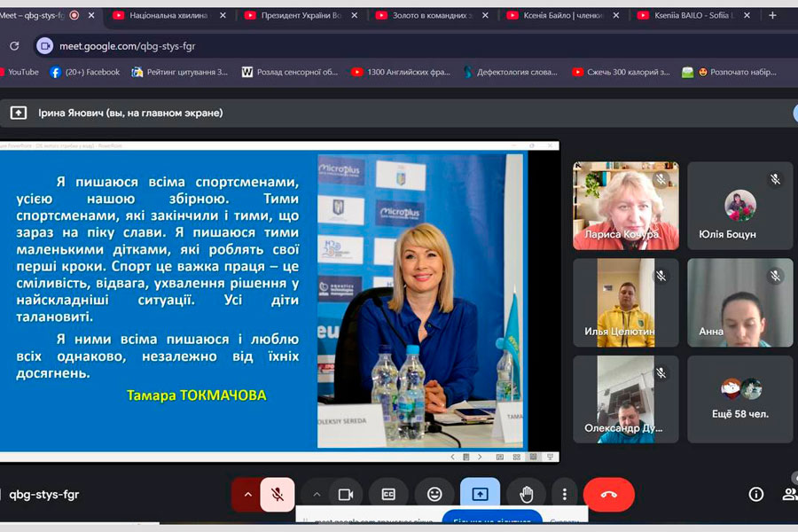The image size is (798, 532).
Task: Expand camera video settings arrow
Action: 317,495
